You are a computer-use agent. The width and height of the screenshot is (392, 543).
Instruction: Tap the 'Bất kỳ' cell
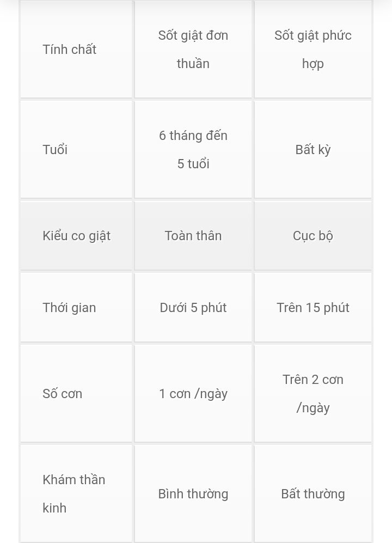pyautogui.click(x=313, y=149)
